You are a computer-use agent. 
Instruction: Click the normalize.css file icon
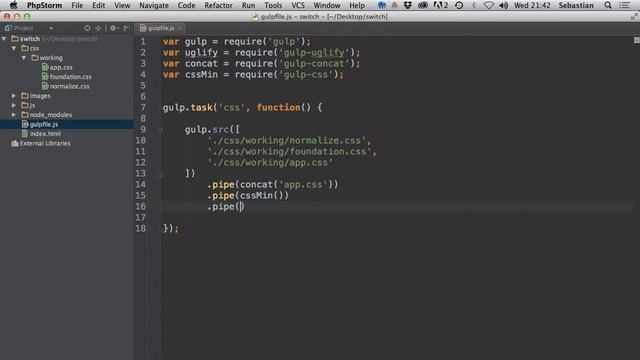[45, 86]
